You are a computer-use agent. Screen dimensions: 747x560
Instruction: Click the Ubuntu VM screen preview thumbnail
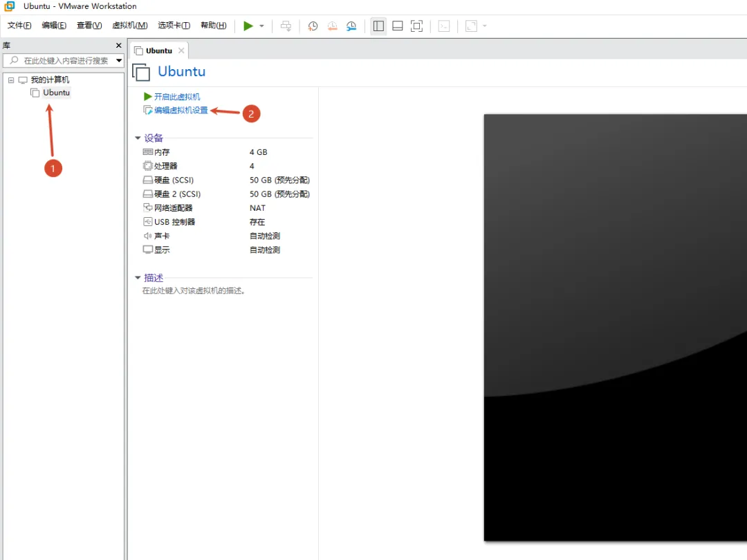615,328
